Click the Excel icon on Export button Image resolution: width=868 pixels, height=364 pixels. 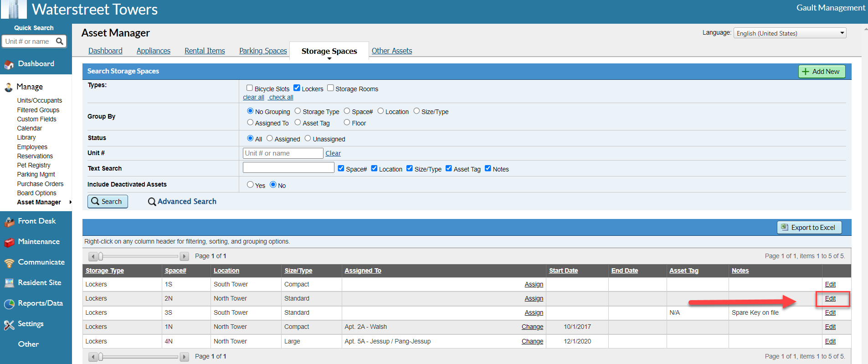[x=785, y=227]
